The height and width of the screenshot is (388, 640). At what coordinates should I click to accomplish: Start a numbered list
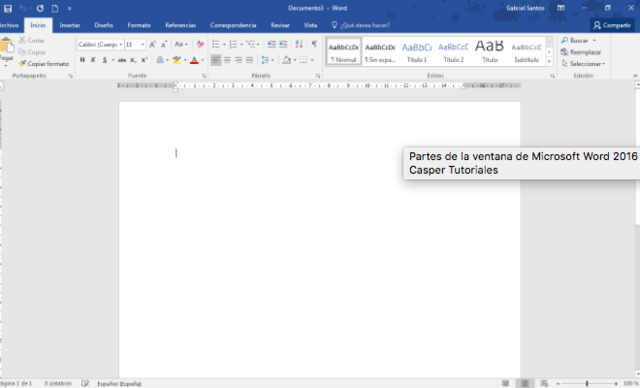(x=233, y=44)
